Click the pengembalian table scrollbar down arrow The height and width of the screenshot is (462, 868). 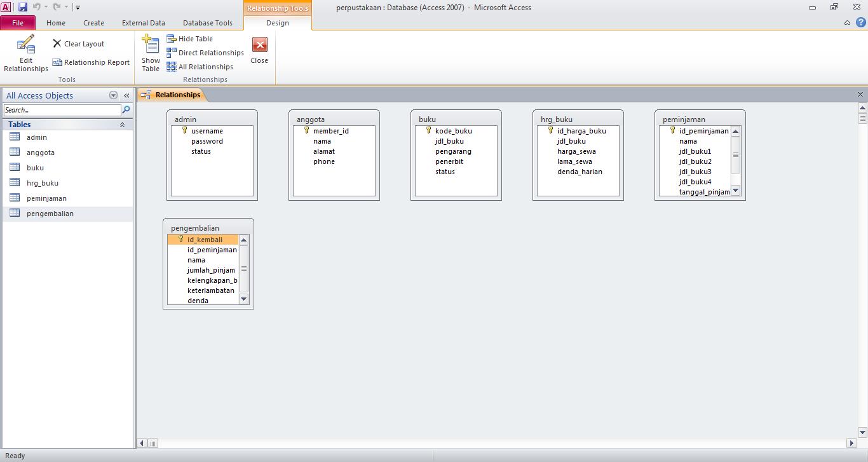(244, 299)
